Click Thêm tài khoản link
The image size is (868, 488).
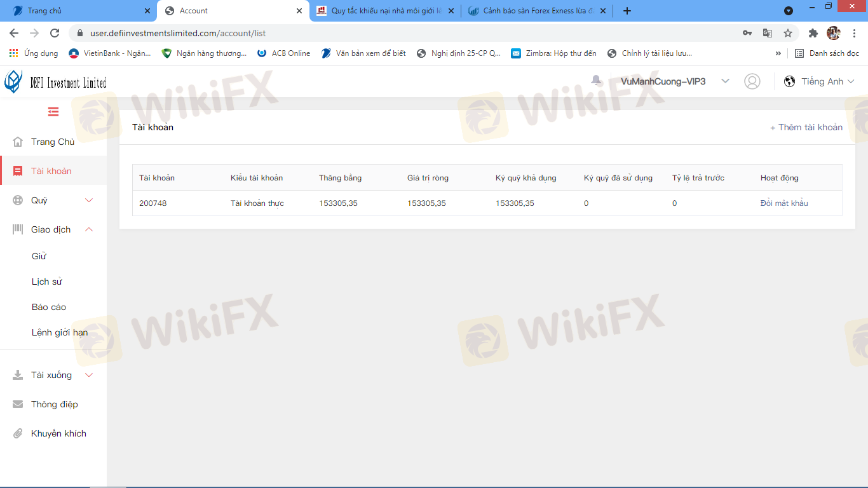click(x=806, y=127)
